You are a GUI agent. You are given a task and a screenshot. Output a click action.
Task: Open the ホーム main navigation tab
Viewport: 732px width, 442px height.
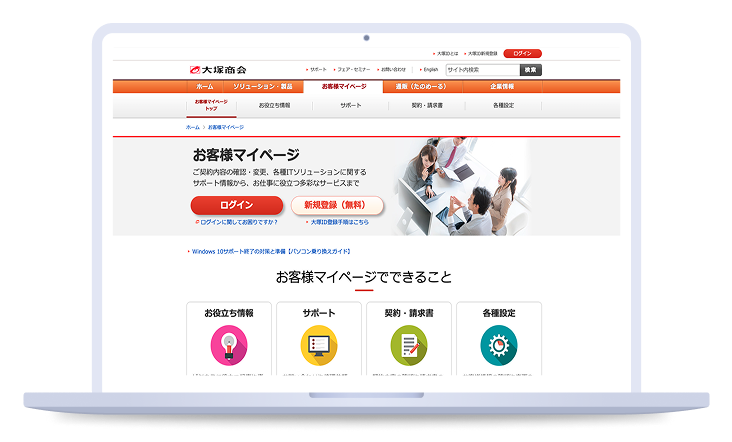pos(205,87)
